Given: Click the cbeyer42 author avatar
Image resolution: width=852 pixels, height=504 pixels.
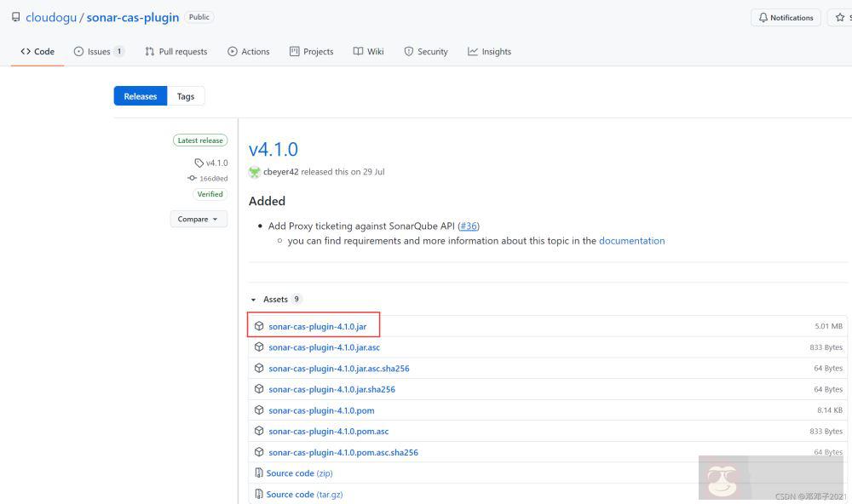Looking at the screenshot, I should 255,172.
